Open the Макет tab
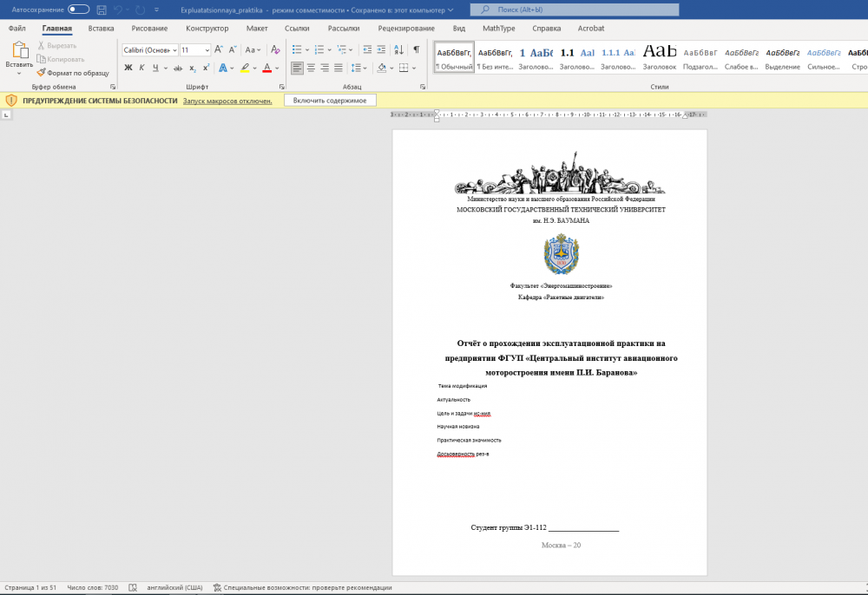This screenshot has height=595, width=868. (257, 29)
